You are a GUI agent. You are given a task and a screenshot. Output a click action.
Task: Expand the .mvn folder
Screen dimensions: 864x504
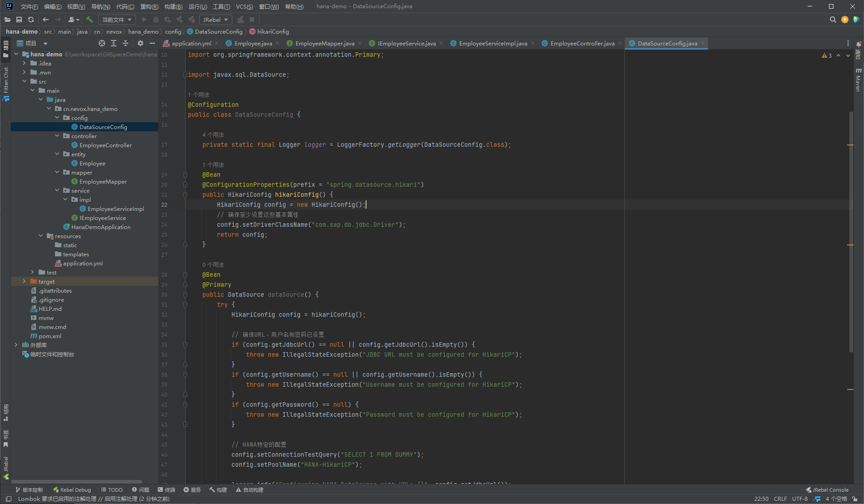[24, 72]
